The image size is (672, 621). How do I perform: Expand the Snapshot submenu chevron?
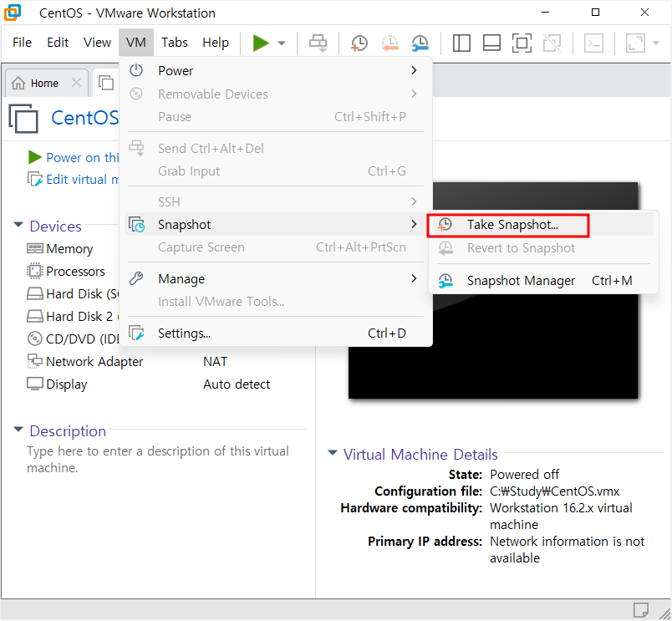(414, 224)
